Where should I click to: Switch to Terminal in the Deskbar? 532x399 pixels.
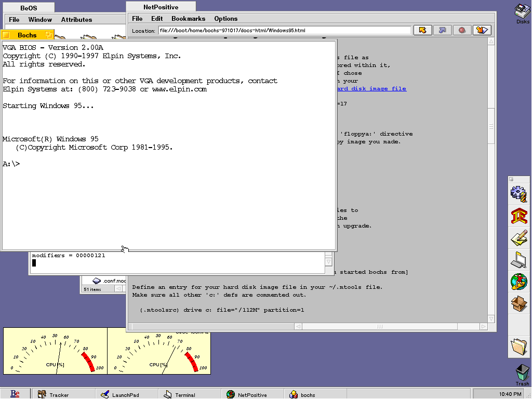click(x=189, y=395)
